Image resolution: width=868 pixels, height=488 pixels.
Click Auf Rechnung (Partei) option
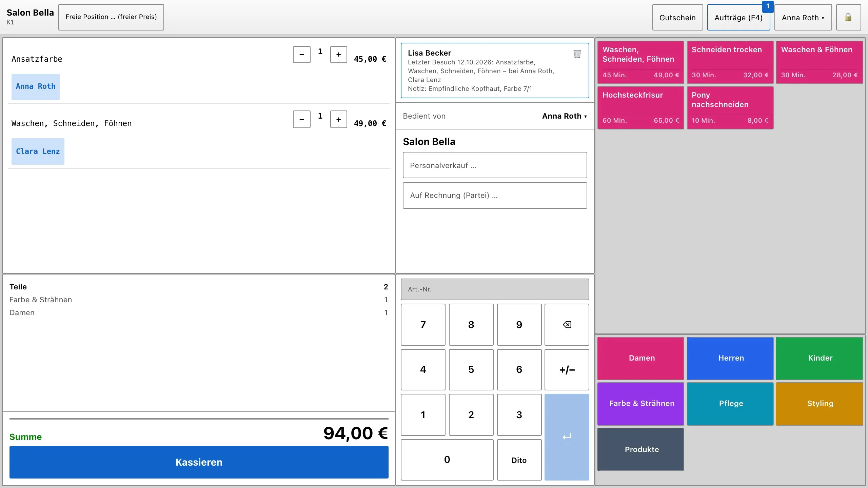pos(495,196)
